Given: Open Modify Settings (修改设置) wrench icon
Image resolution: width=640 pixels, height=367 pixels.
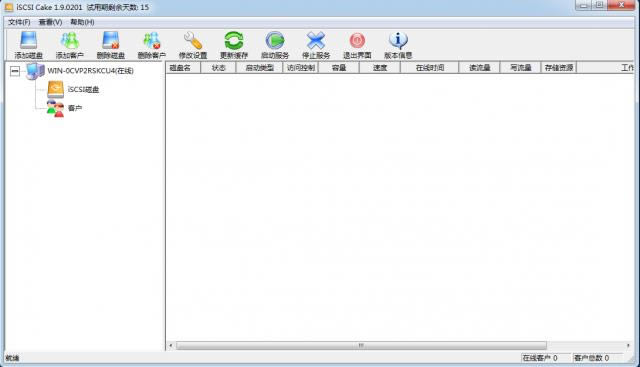Looking at the screenshot, I should [x=193, y=40].
